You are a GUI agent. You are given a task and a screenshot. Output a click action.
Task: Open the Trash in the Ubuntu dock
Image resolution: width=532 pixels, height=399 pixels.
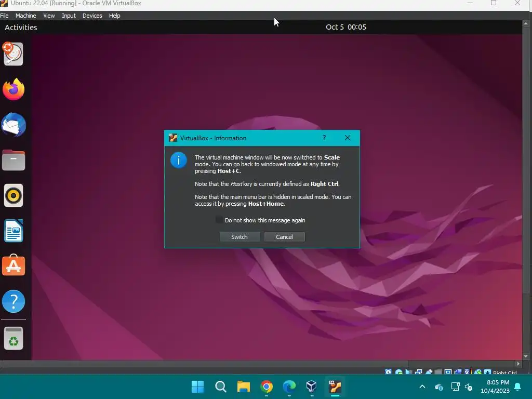(x=14, y=338)
